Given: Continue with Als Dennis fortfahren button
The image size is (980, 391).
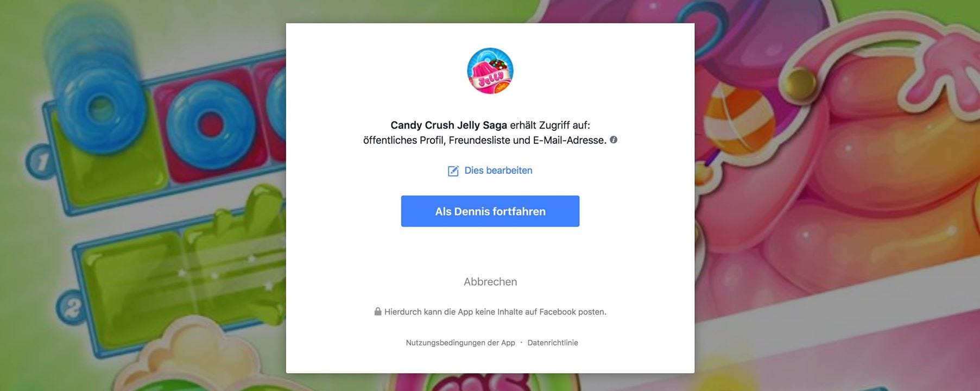Looking at the screenshot, I should click(x=490, y=211).
